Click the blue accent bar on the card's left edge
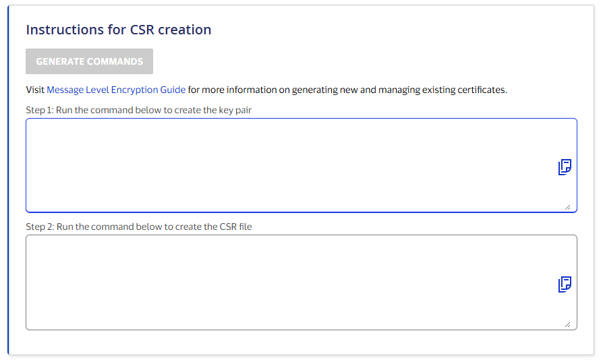Screen dimensions: 603x364 [9, 182]
